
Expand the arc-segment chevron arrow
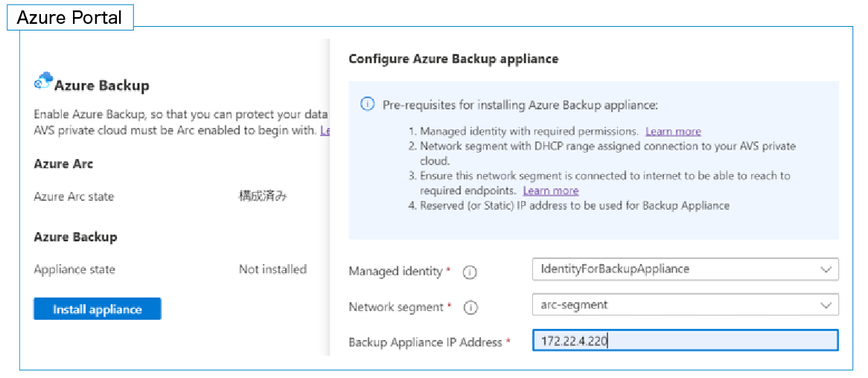coord(825,305)
